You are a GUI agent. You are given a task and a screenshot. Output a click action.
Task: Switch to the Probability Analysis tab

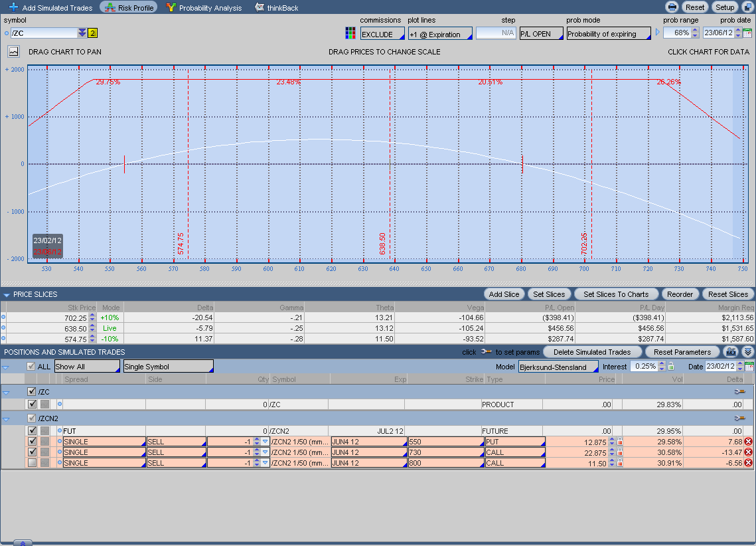[x=203, y=8]
